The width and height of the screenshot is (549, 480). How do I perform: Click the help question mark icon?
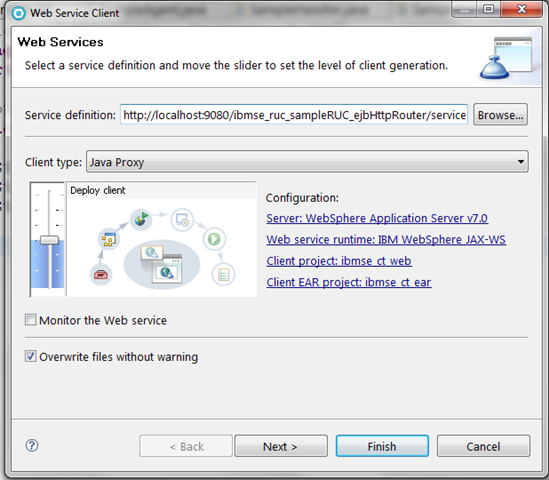(32, 446)
